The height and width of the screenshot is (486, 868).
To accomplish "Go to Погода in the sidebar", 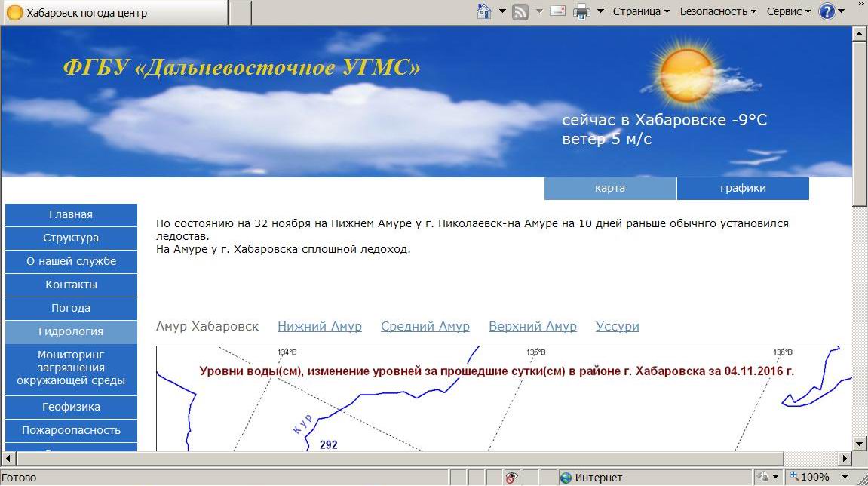I will [71, 308].
